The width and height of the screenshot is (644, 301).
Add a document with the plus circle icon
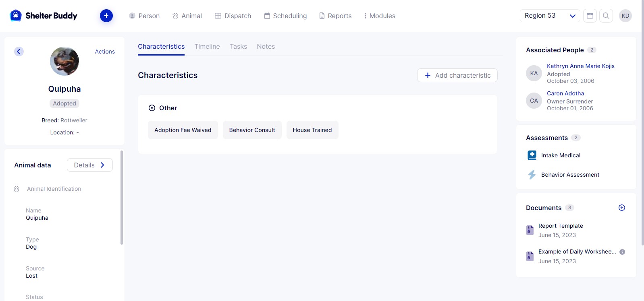[x=622, y=208]
